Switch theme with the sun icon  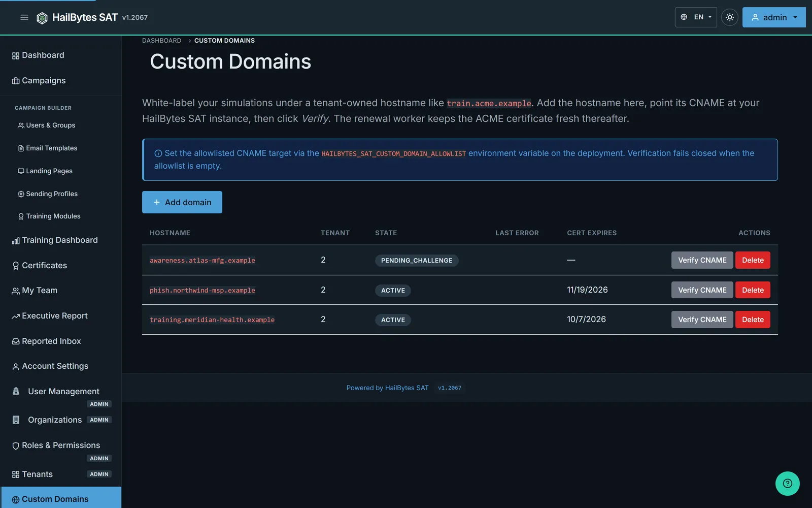729,17
